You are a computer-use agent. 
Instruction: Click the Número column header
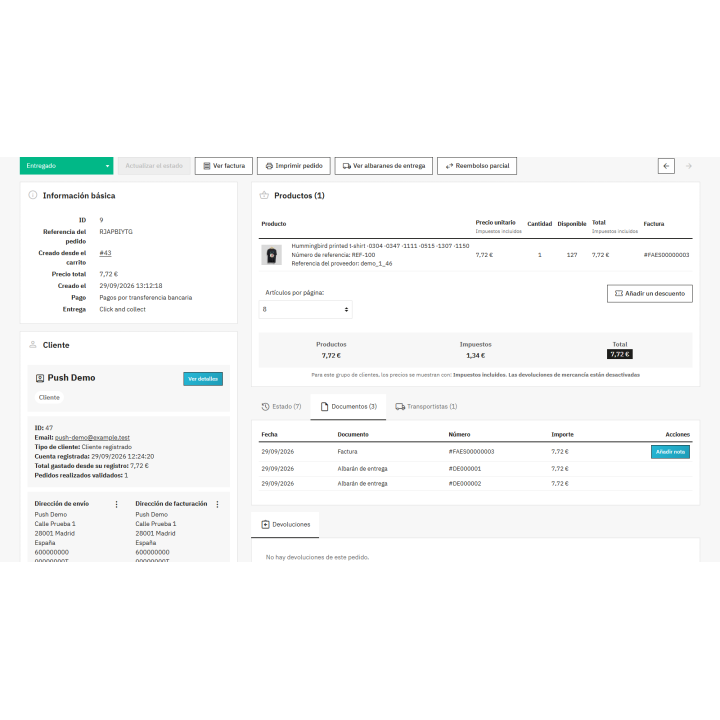[459, 434]
